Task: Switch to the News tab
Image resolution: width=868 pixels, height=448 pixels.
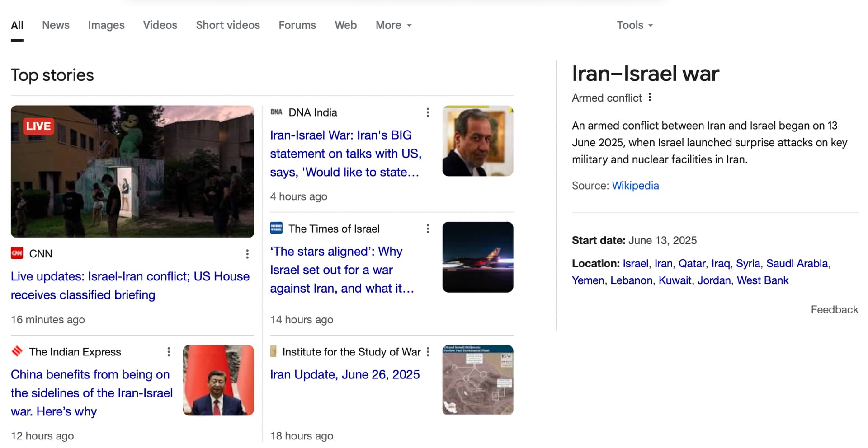Action: [56, 25]
